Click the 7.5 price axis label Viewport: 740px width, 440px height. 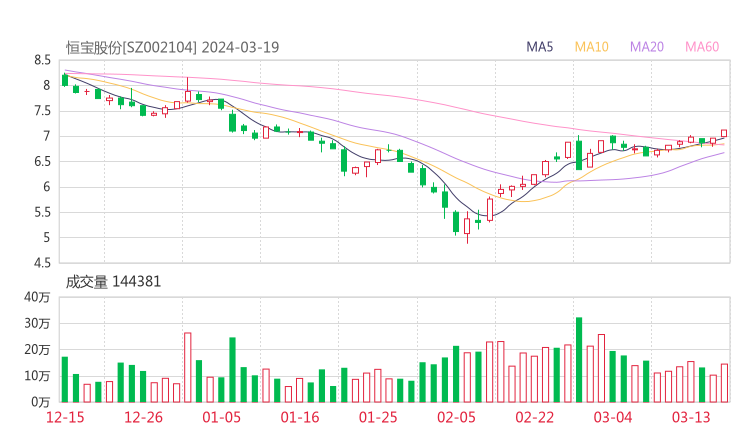tap(42, 111)
